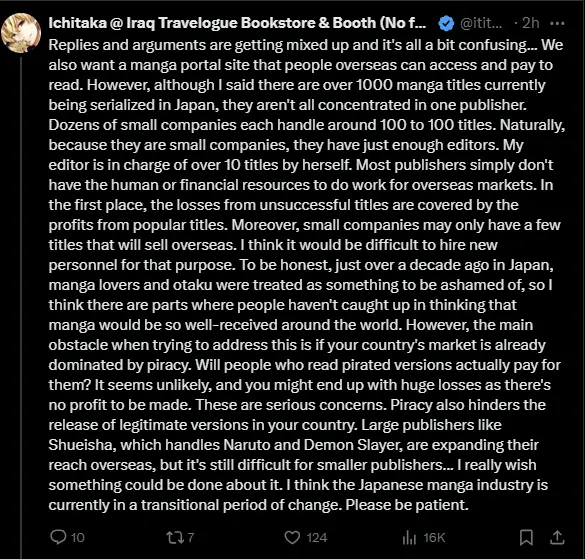585x559 pixels.
Task: Click the 16K views count
Action: tap(434, 538)
